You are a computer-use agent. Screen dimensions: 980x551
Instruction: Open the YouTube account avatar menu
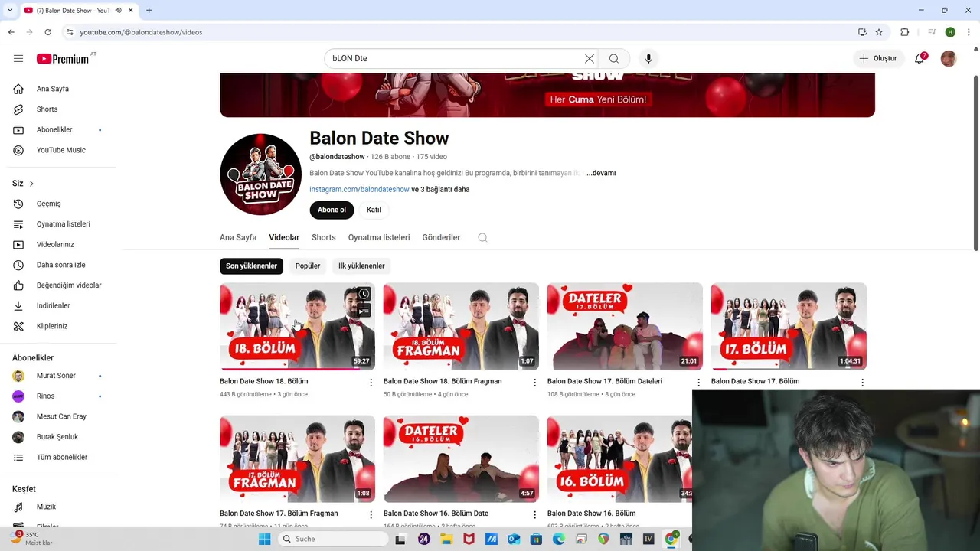click(949, 58)
